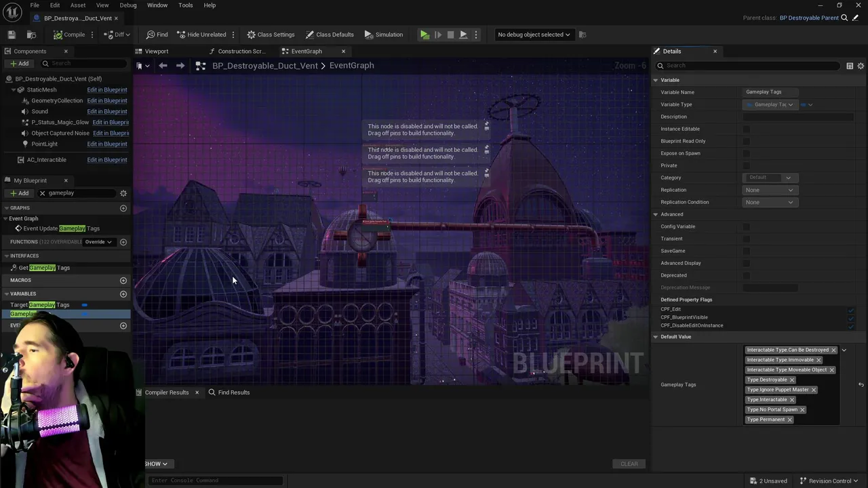This screenshot has height=488, width=868.
Task: Add a new variable with the plus icon
Action: tap(123, 294)
